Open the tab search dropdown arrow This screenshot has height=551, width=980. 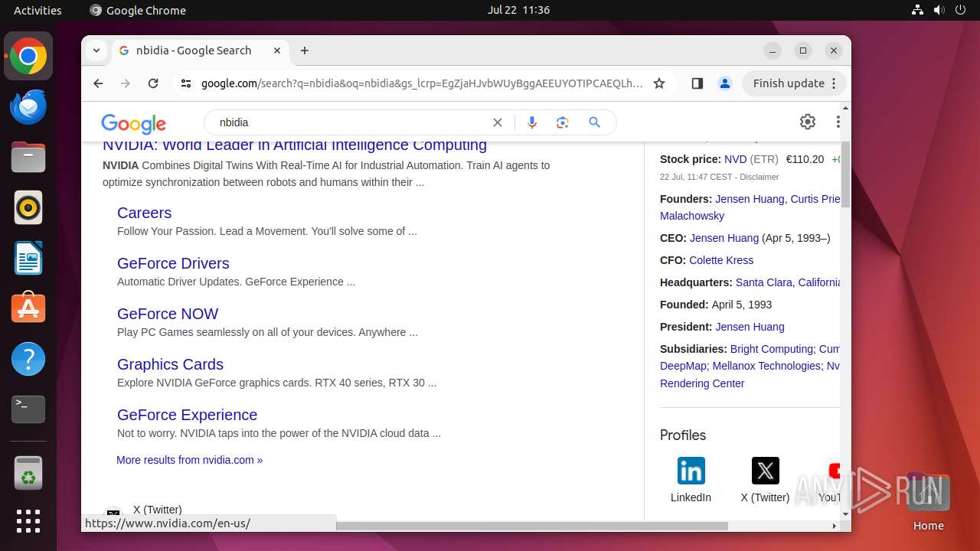[96, 51]
